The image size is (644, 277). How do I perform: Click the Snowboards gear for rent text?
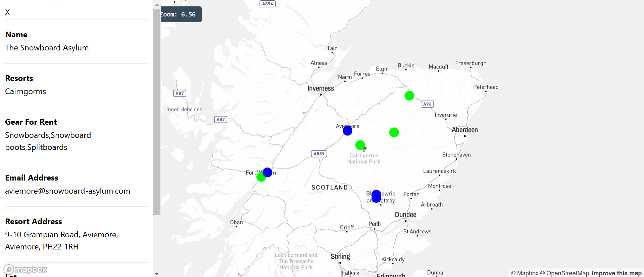(x=48, y=141)
